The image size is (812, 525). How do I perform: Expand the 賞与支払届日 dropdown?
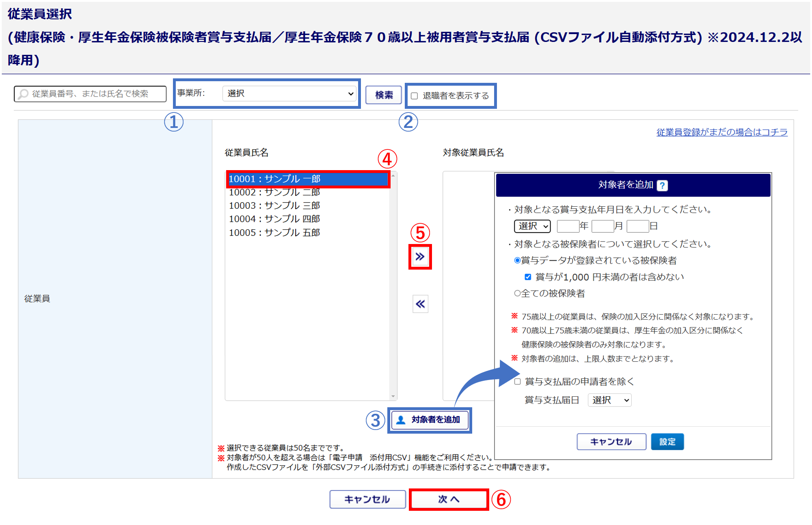click(x=609, y=400)
